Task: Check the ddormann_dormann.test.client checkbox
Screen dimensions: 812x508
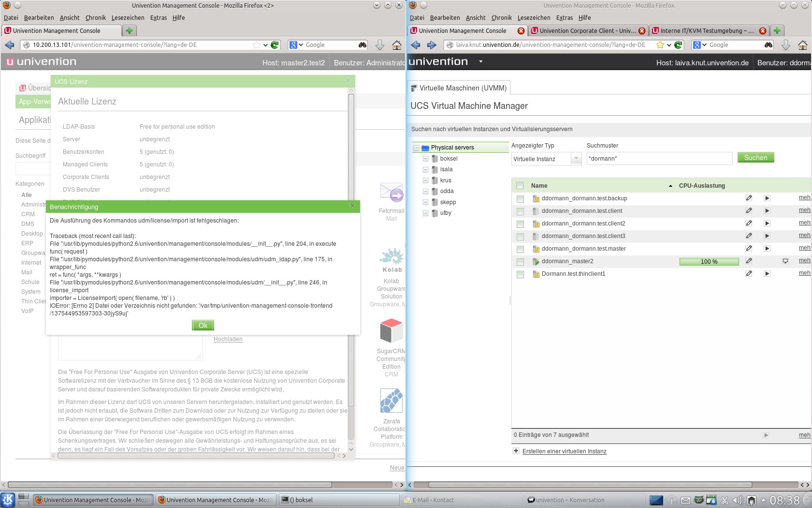Action: [520, 211]
